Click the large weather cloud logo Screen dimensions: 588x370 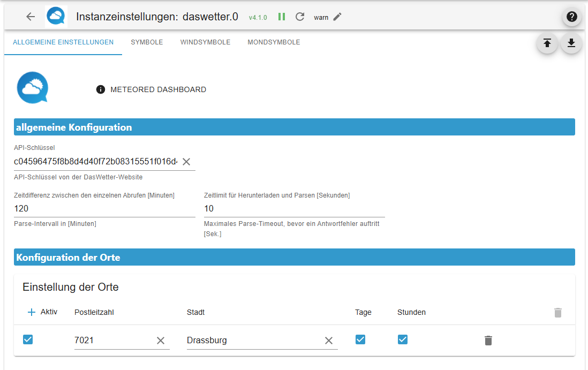[33, 88]
